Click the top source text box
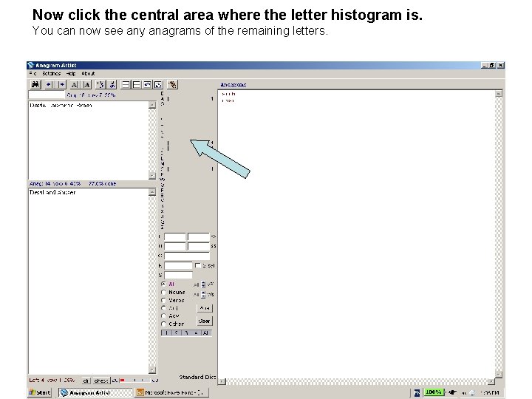Viewport: 532px width, 399px height. point(89,140)
